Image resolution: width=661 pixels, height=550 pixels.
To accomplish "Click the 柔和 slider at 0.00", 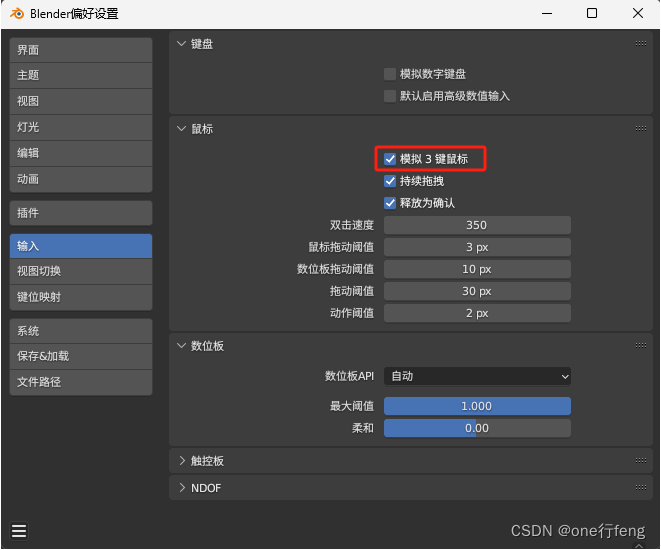I will [x=477, y=428].
